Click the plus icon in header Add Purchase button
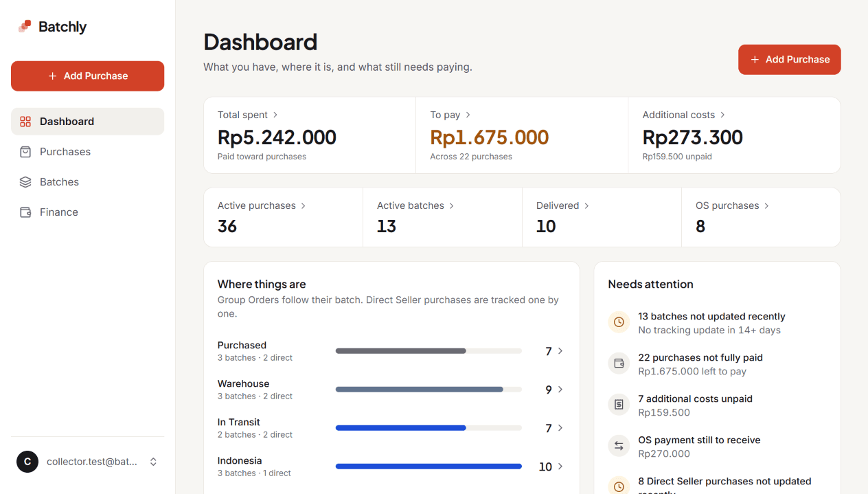 (x=755, y=60)
